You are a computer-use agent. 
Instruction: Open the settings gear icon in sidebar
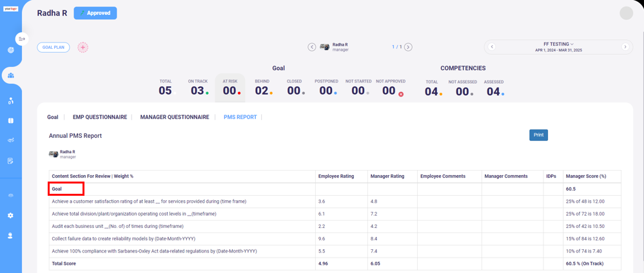click(x=11, y=216)
